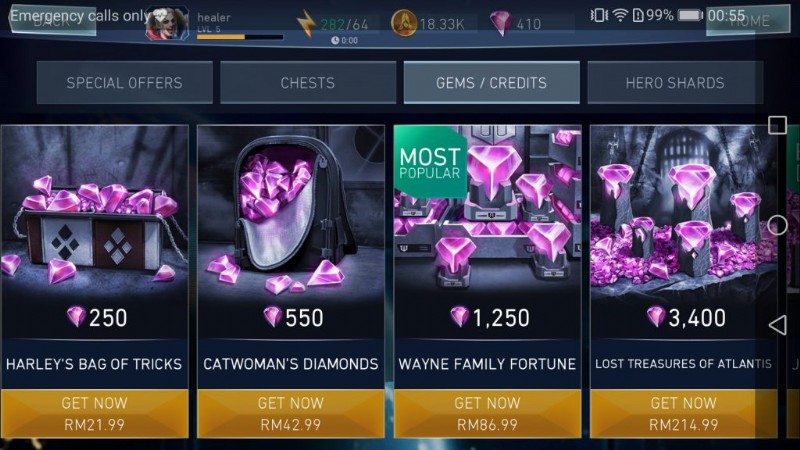Buy Harley's Bag of Tricks for RM21.99
800x450 pixels.
click(94, 413)
